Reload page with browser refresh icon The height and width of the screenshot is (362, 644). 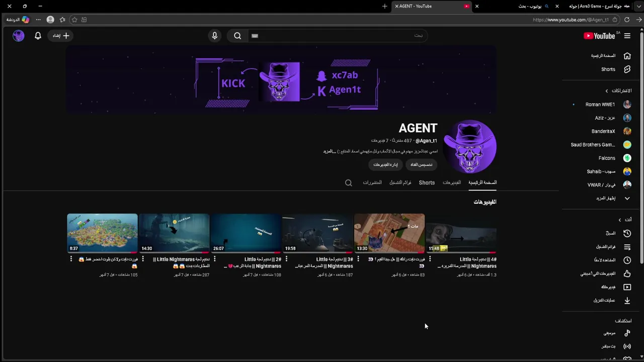[627, 20]
